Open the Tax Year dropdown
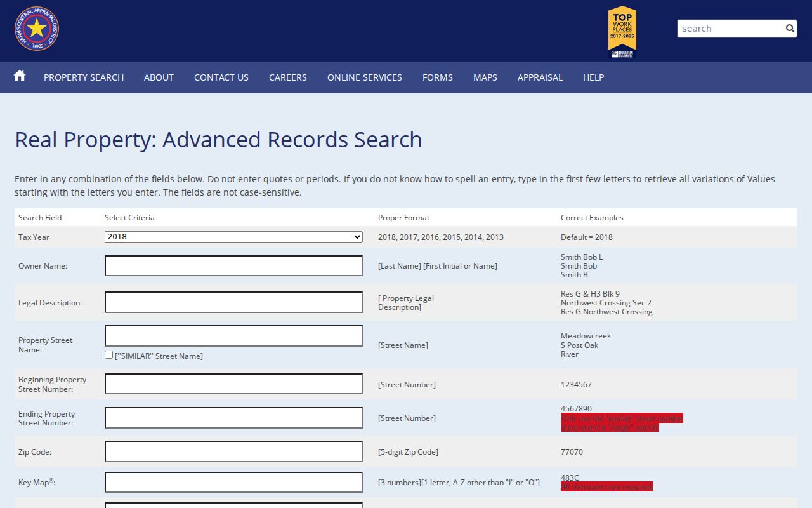 (233, 237)
